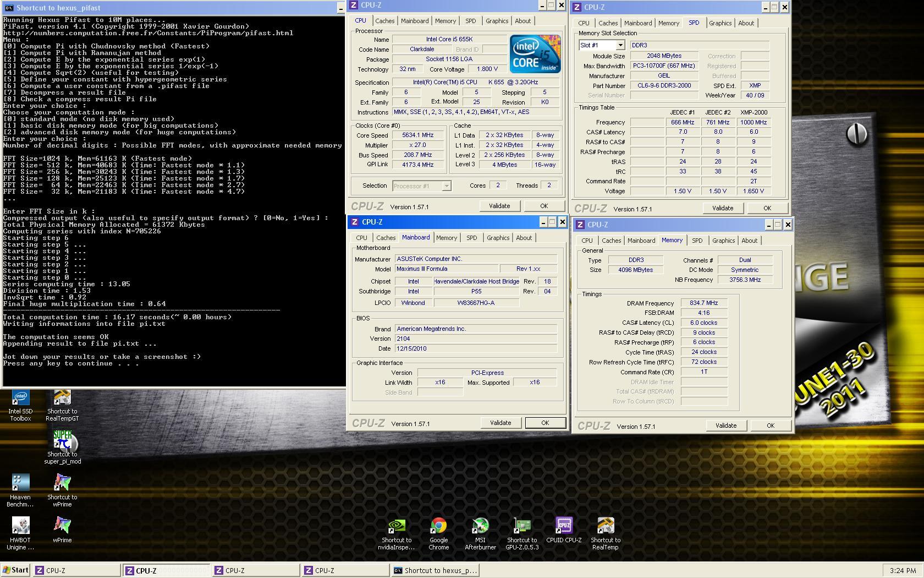Launch Google Chrome desktop icon
The height and width of the screenshot is (578, 924).
pyautogui.click(x=438, y=534)
